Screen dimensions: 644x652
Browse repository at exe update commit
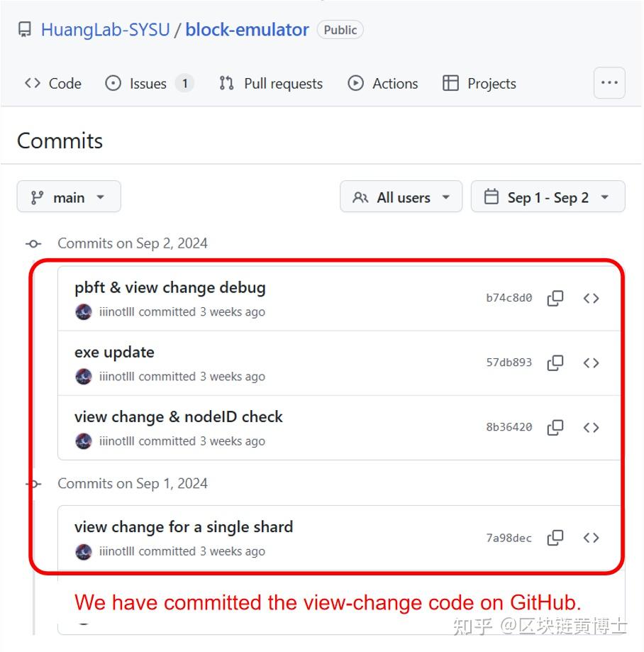[x=592, y=363]
